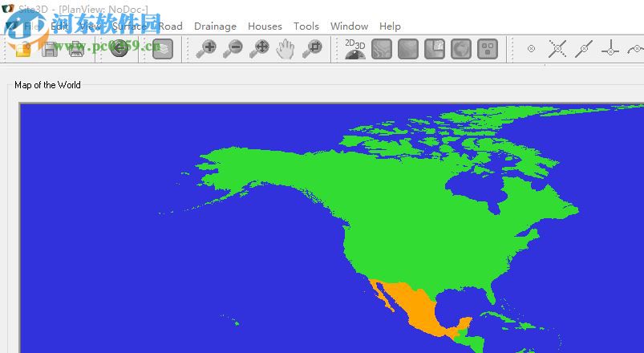Select the intersection snap tool

click(557, 49)
